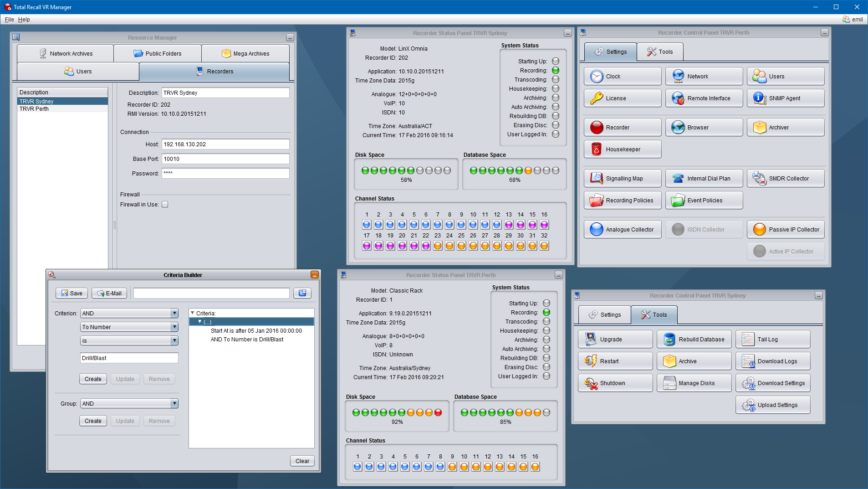Screen dimensions: 868x489
Task: Switch to Tools tab in TRVR Perth panel
Action: point(660,52)
